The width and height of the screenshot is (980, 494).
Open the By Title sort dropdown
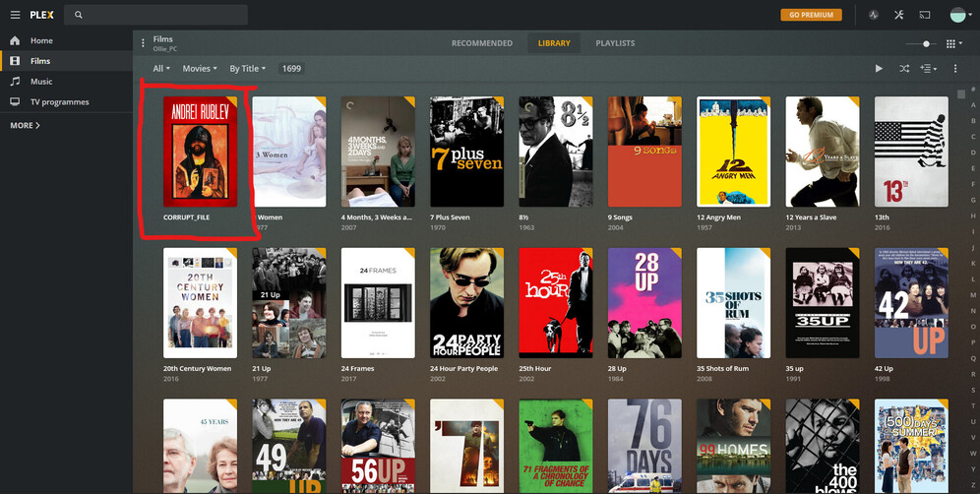point(248,69)
